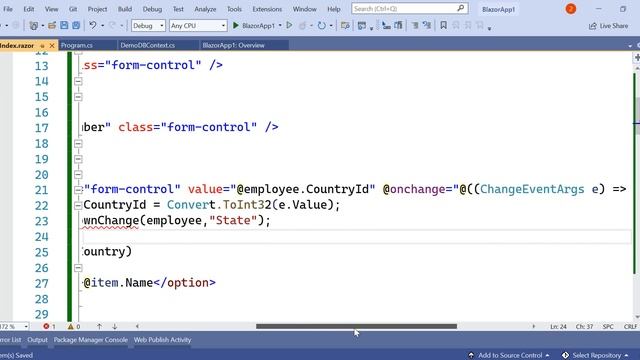Viewport: 640px width, 360px height.
Task: Open the Analyze menu
Action: click(205, 9)
